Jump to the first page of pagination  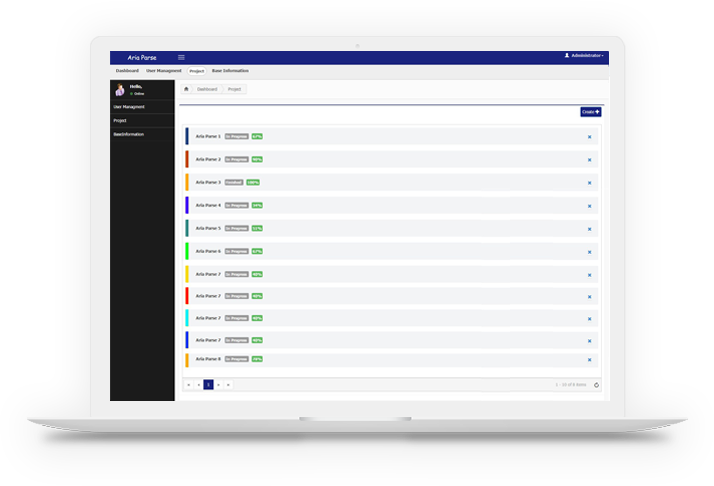point(188,384)
